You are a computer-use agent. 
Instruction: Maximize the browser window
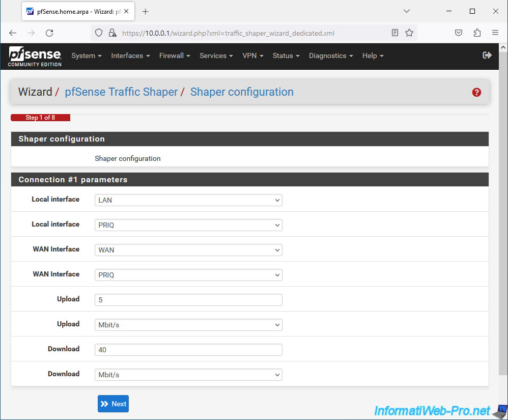[x=472, y=11]
